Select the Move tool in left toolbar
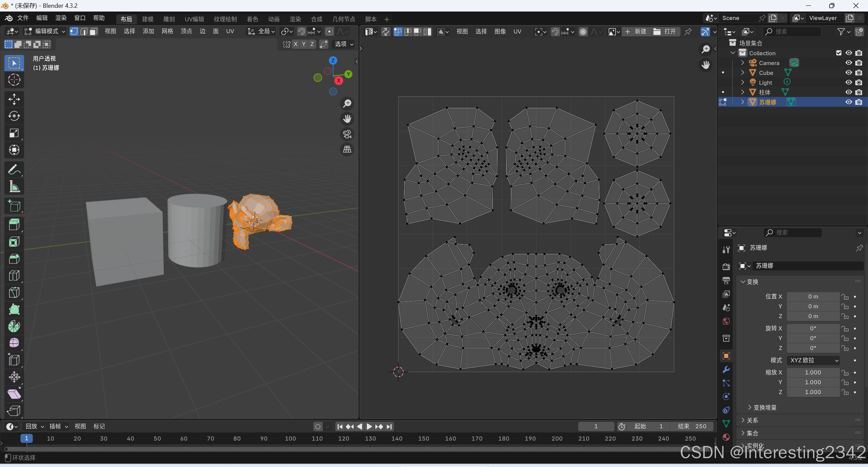Screen dimensions: 868x467 click(14, 99)
